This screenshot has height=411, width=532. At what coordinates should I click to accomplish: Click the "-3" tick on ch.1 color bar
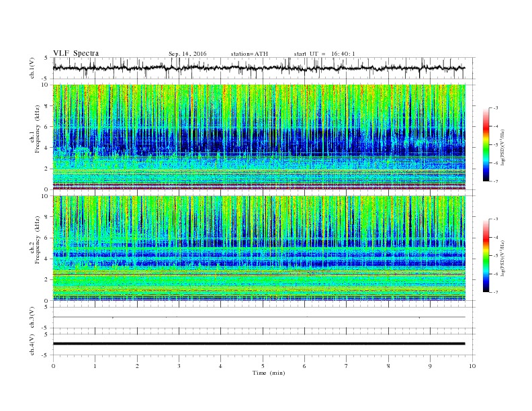pos(496,108)
